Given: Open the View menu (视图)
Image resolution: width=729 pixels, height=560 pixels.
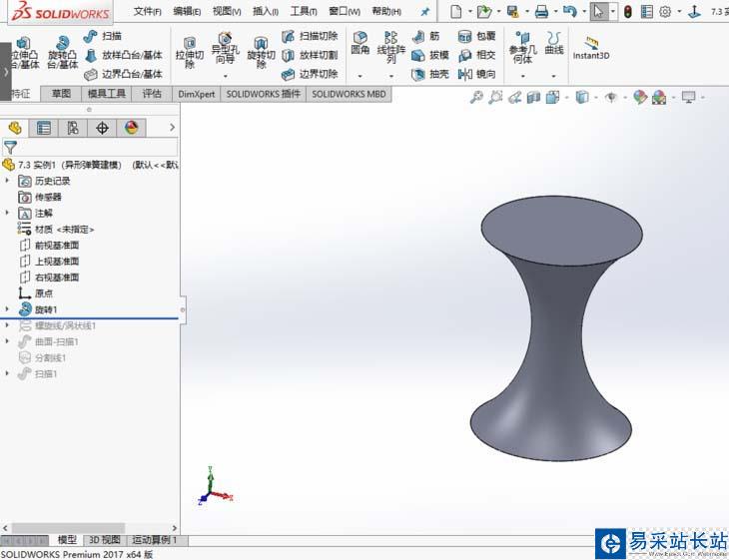Looking at the screenshot, I should 227,11.
